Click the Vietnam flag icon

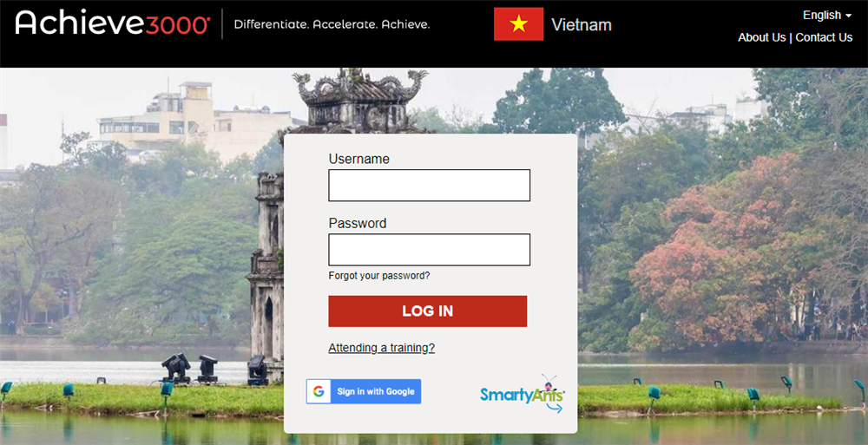tap(519, 23)
